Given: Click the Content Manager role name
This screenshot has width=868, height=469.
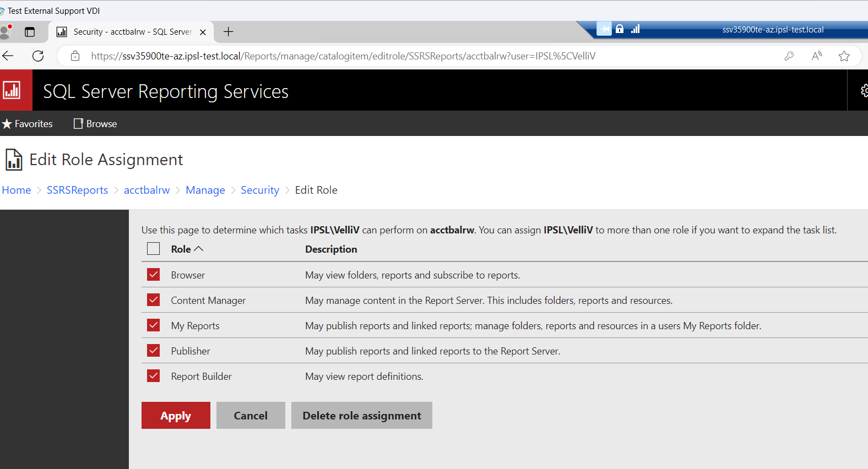Looking at the screenshot, I should pos(208,300).
